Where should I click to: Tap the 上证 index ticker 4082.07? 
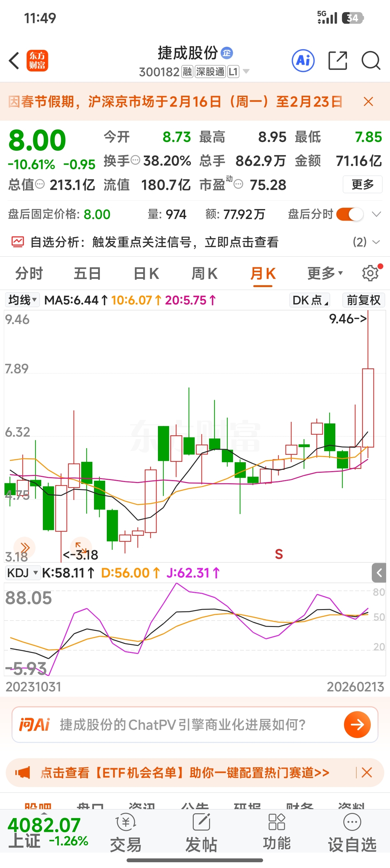(47, 832)
